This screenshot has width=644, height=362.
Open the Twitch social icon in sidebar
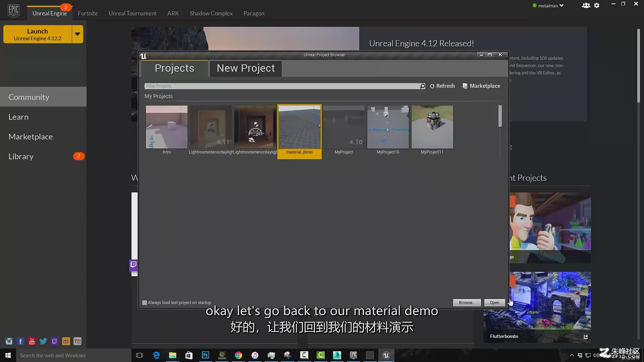click(55, 341)
